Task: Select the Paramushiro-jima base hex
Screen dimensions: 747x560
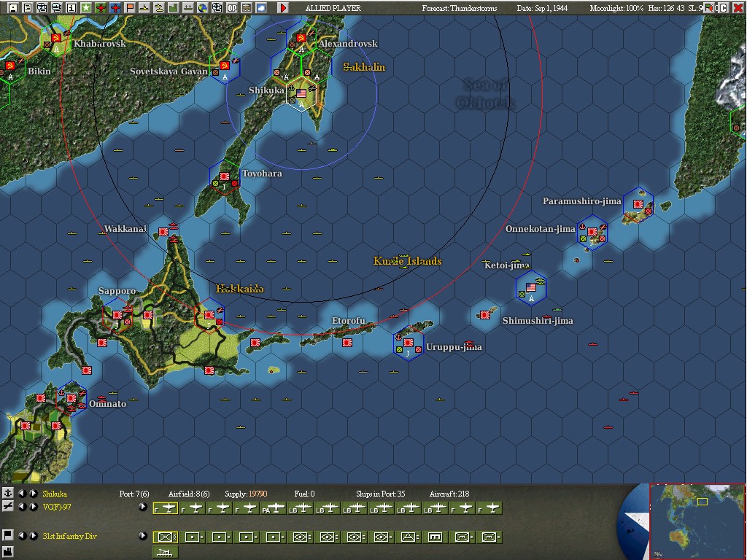Action: 638,205
